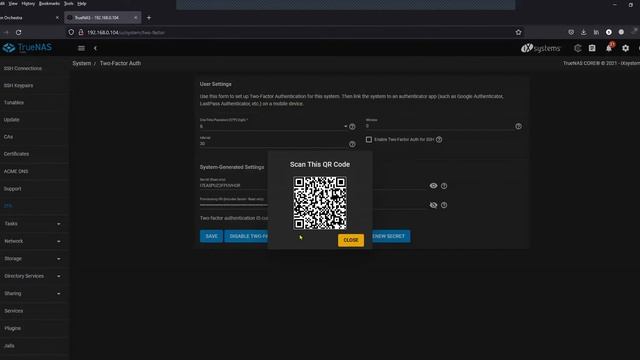Bookmark this page with the star

pyautogui.click(x=518, y=32)
